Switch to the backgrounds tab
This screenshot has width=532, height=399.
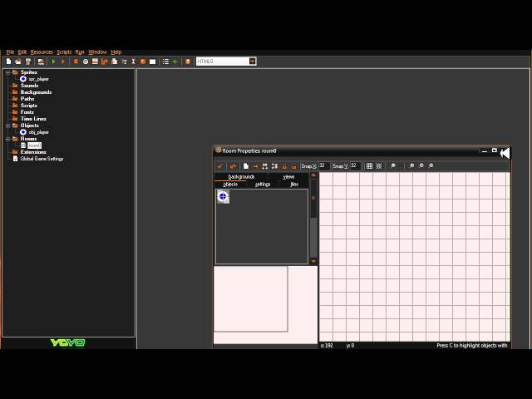point(241,177)
